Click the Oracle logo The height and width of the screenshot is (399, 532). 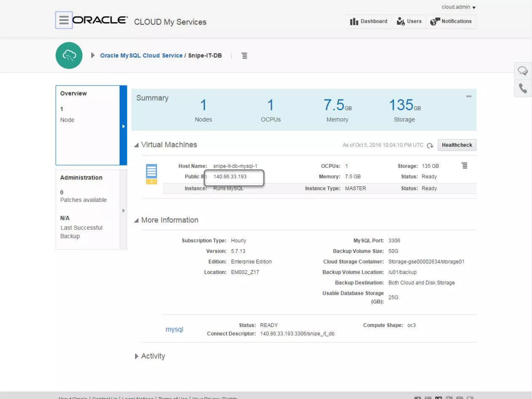pos(100,20)
